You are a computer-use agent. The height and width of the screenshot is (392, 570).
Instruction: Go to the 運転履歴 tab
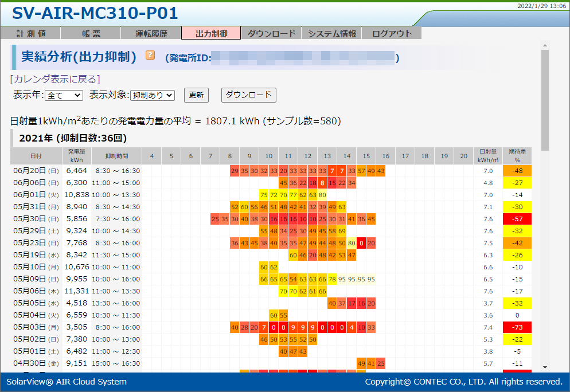(x=151, y=34)
